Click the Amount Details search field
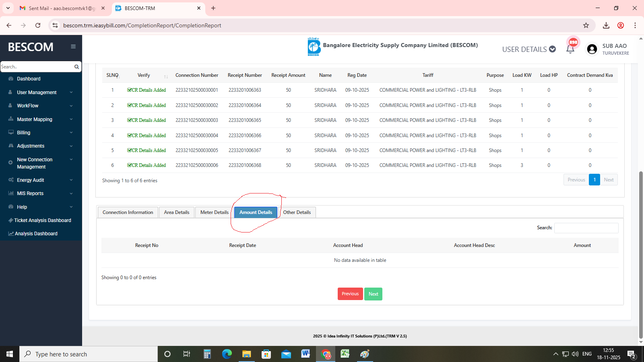The height and width of the screenshot is (362, 644). click(586, 228)
